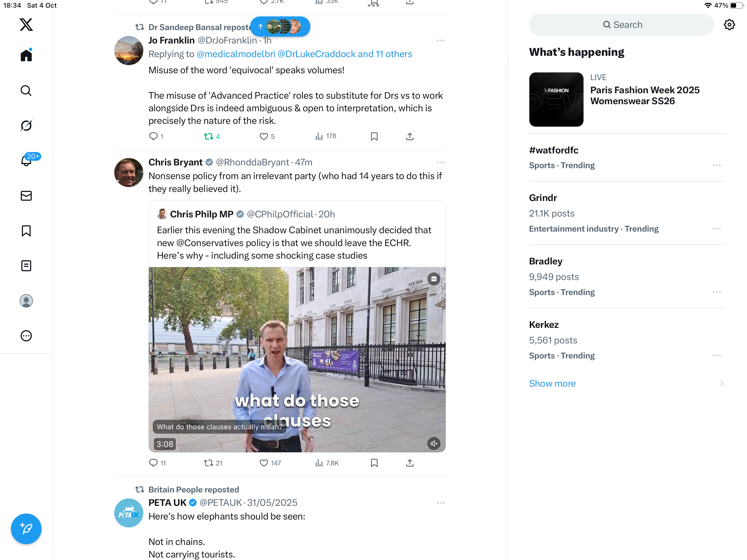
Task: Open Notifications bell with 20+ badge
Action: tap(26, 161)
